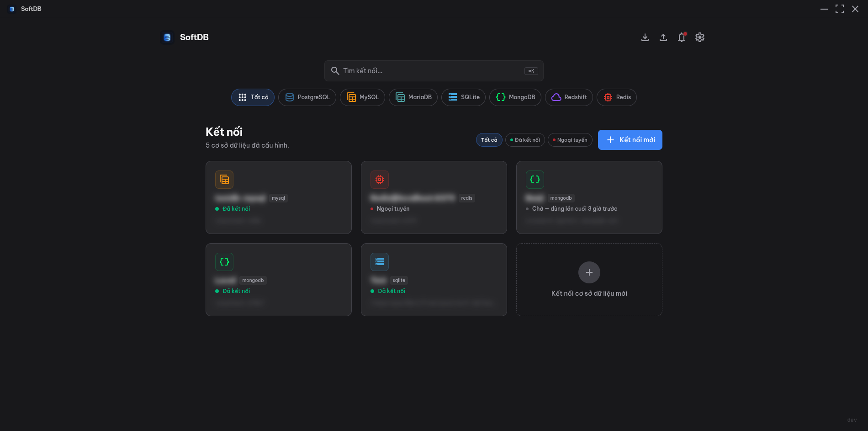Toggle the 'Đã kết nối' connection status filter

(524, 140)
